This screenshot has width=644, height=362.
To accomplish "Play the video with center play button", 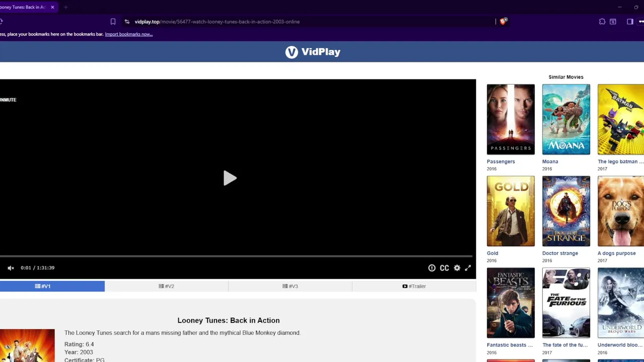I will tap(230, 178).
